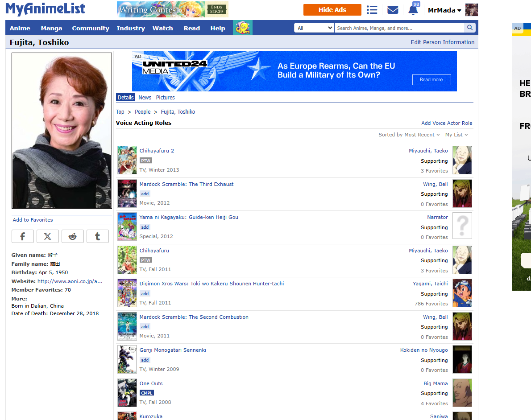Add Mardock Scramble Second Combustion to list
The width and height of the screenshot is (531, 420).
click(145, 326)
